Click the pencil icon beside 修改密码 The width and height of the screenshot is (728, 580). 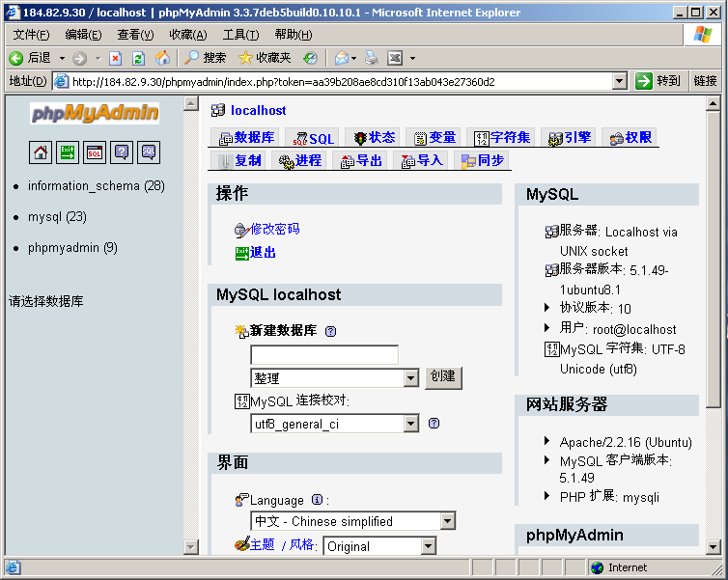tap(241, 230)
